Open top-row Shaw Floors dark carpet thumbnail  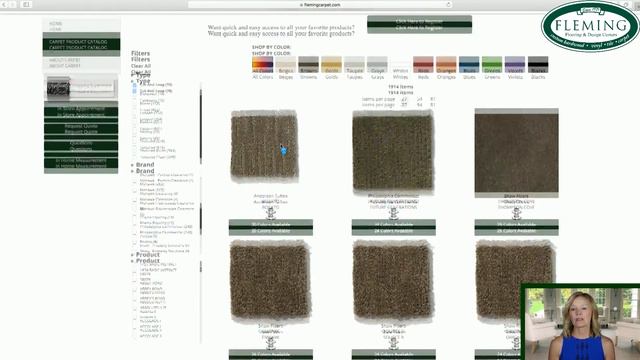[x=516, y=153]
